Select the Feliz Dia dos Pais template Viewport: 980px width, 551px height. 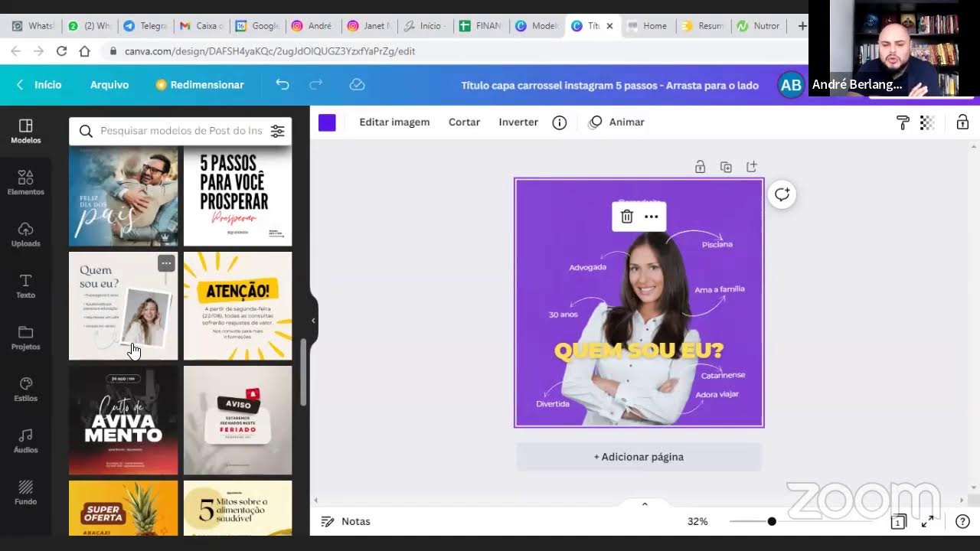[123, 197]
